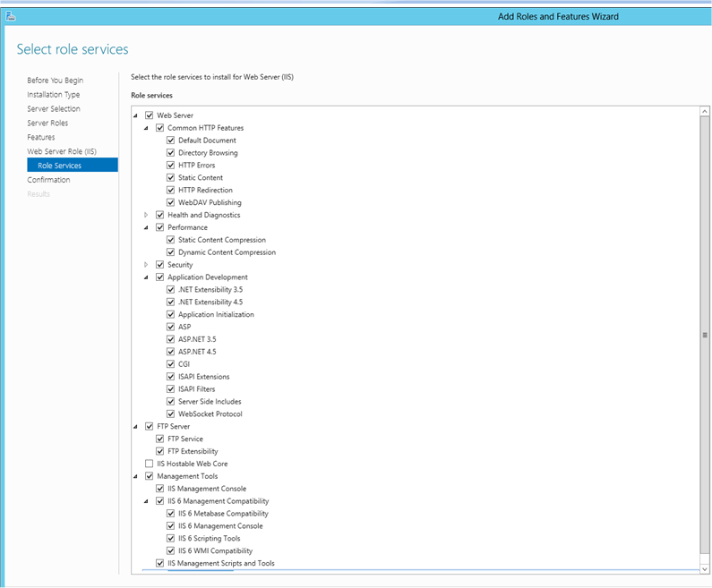Toggle ISAPI Extensions checkbox
The width and height of the screenshot is (712, 588).
click(x=171, y=376)
